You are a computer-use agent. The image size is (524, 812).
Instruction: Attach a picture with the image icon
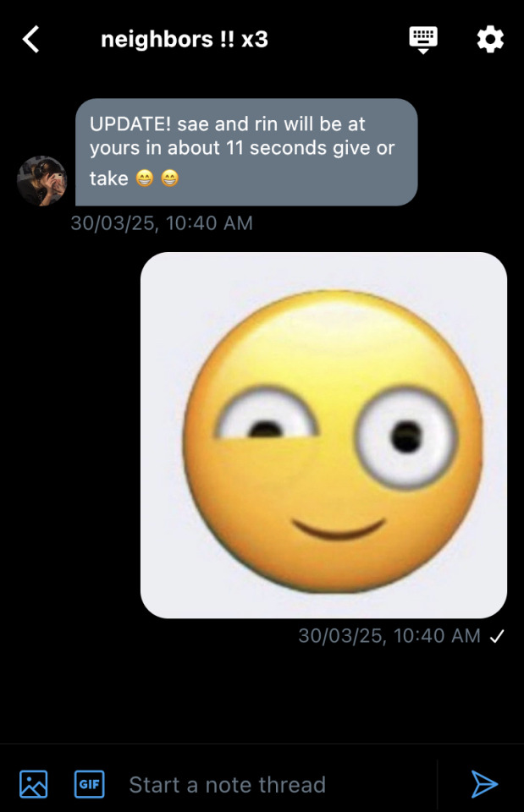click(34, 784)
